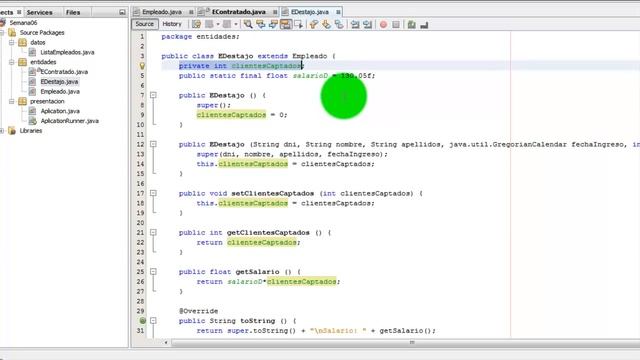Fold toString method at line 30
The height and width of the screenshot is (360, 640).
pyautogui.click(x=153, y=321)
